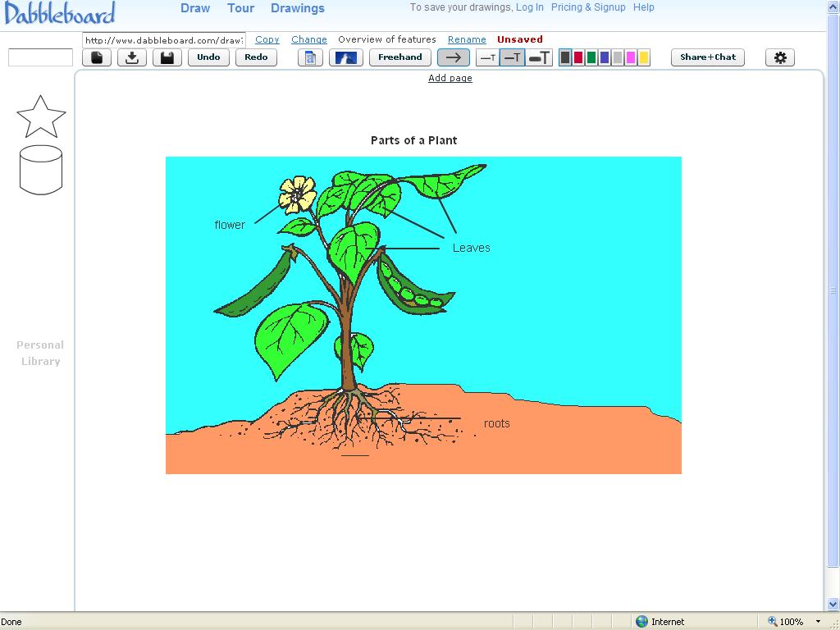This screenshot has height=630, width=840.
Task: Select the thick line thickness
Action: click(539, 57)
